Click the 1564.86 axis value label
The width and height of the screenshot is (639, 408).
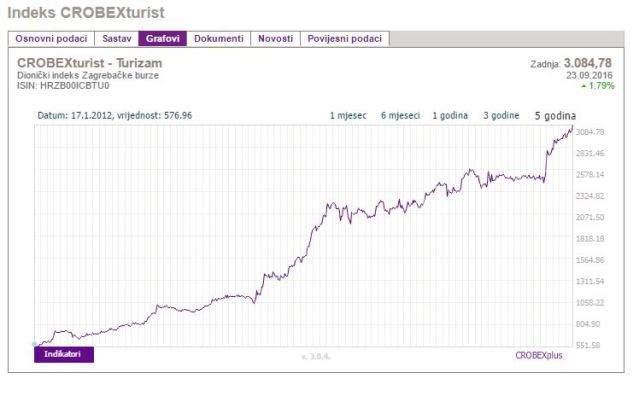(590, 260)
